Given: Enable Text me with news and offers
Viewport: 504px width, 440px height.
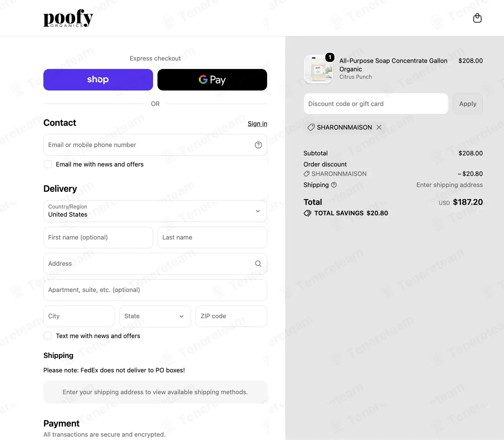Looking at the screenshot, I should (x=48, y=336).
